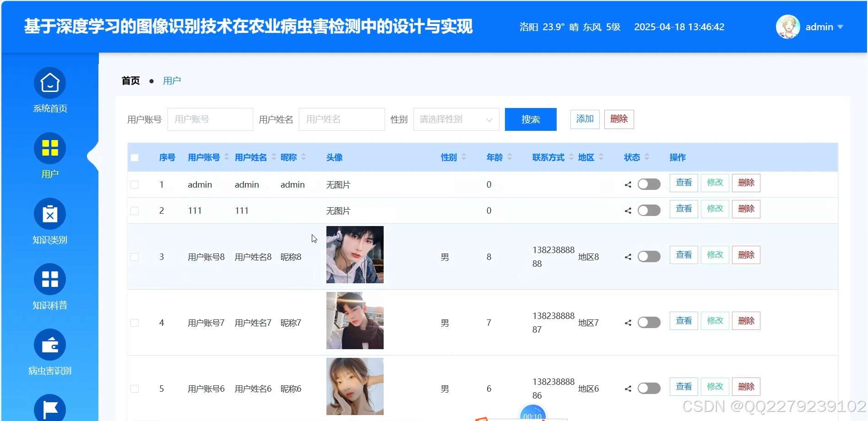Sort by 地区 column arrows
This screenshot has height=421, width=868.
click(601, 157)
